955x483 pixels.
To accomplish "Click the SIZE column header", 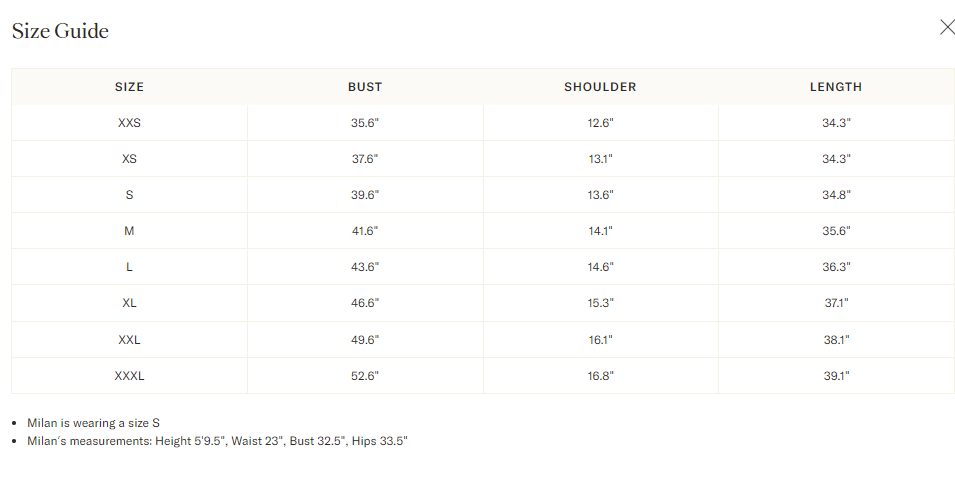I will [129, 87].
